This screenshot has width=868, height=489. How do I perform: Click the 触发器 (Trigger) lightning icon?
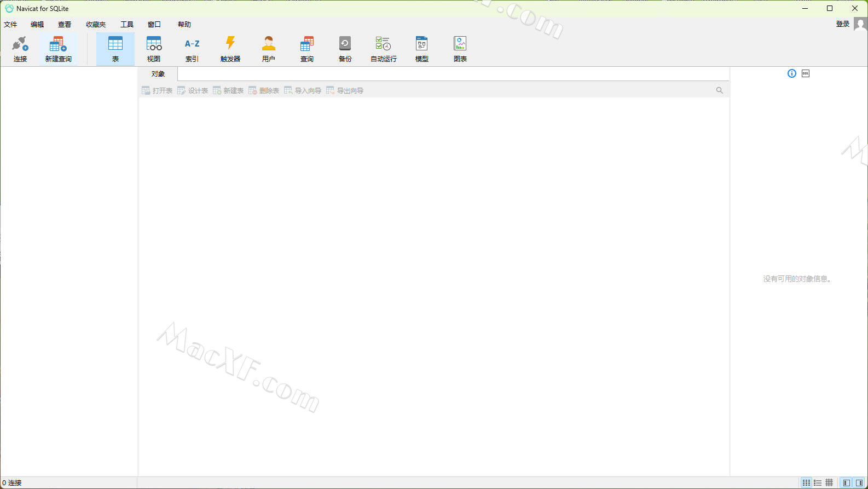coord(230,49)
